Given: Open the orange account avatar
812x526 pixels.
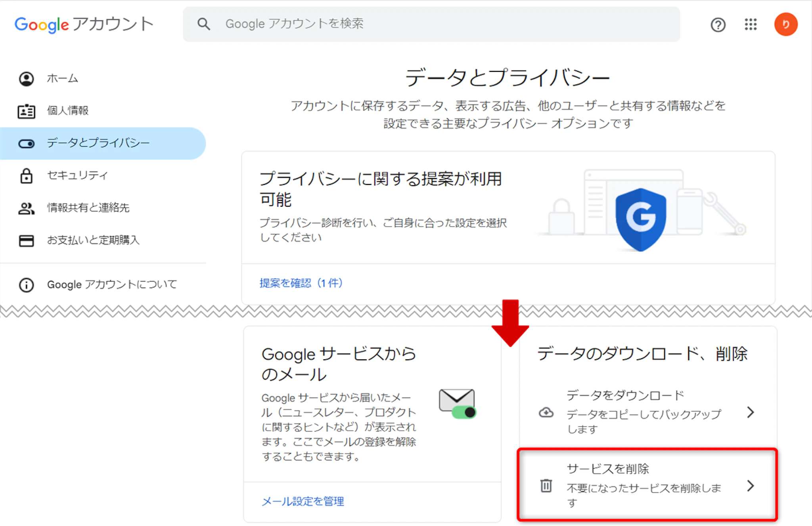Looking at the screenshot, I should tap(785, 25).
